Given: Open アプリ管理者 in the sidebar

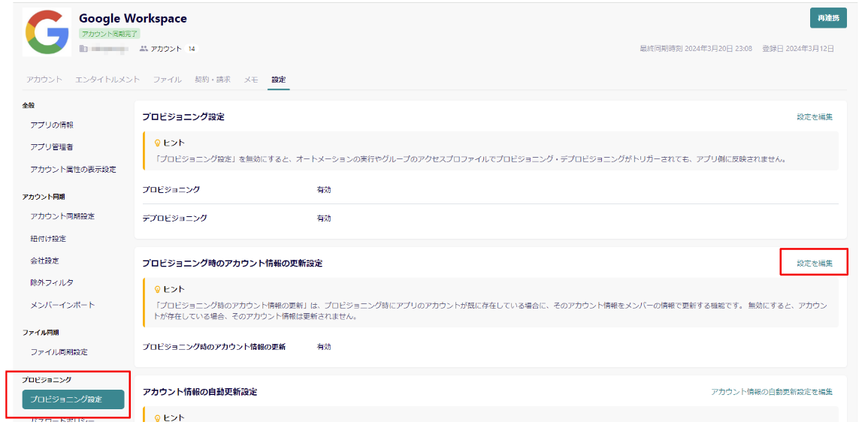Looking at the screenshot, I should pyautogui.click(x=52, y=147).
